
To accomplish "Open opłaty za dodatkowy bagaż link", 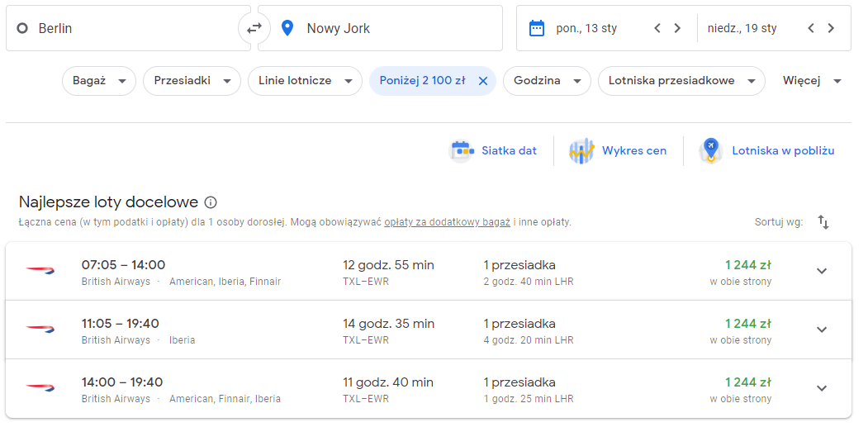I will (x=448, y=223).
